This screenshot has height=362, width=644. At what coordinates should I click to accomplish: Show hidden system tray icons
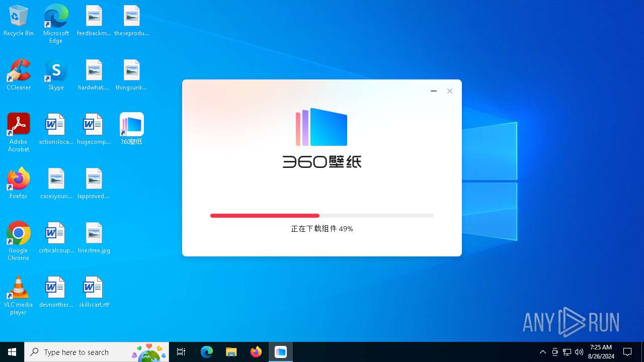(543, 352)
